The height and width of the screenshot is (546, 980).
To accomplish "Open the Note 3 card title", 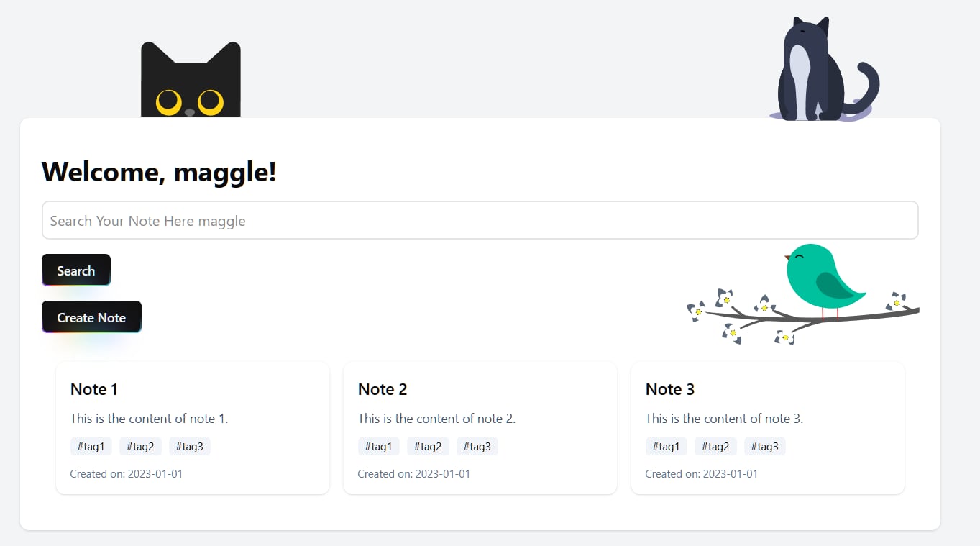I will 670,389.
